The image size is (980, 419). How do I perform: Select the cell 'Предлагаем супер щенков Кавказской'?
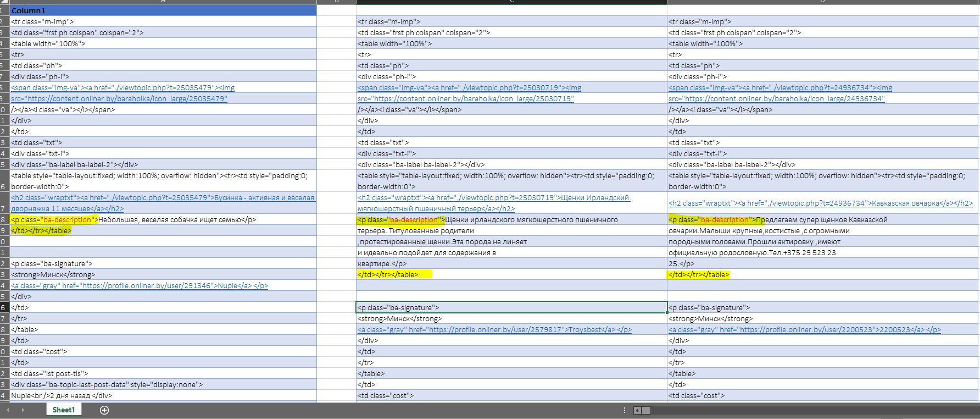point(823,219)
